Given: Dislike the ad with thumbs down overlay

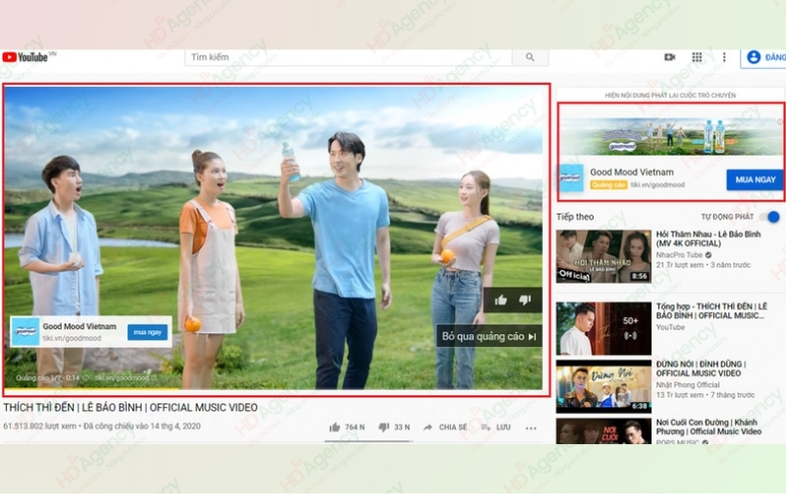Looking at the screenshot, I should (x=525, y=300).
